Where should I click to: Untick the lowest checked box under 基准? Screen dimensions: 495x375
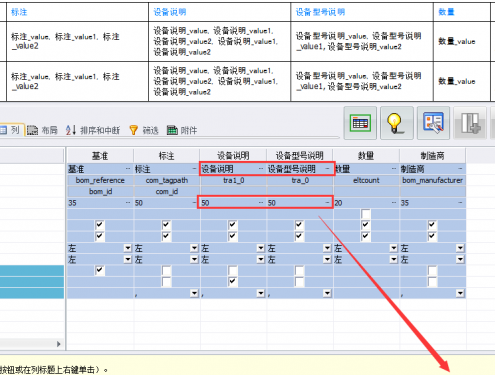click(99, 270)
